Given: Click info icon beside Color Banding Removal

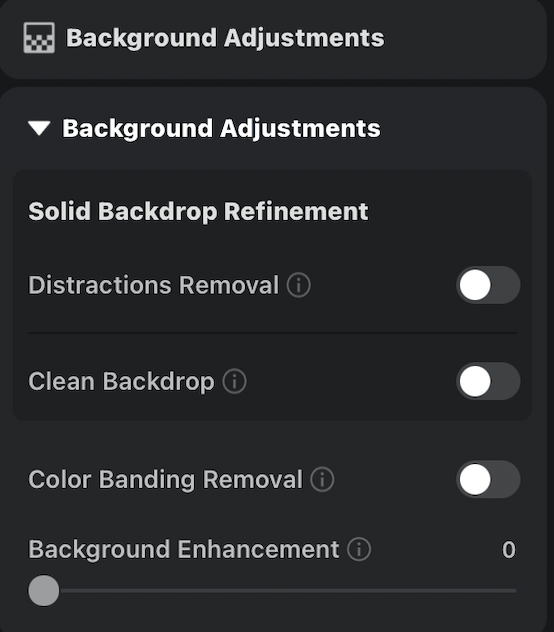Looking at the screenshot, I should click(x=322, y=479).
